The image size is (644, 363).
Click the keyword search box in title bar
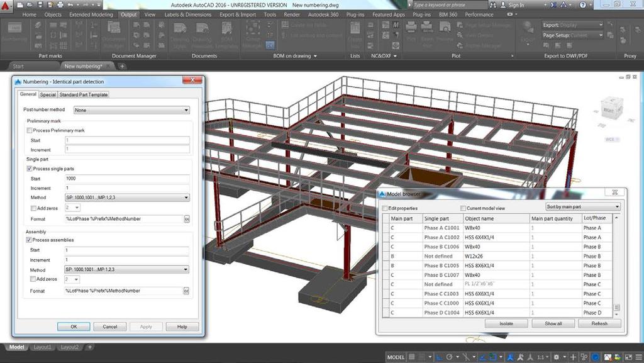point(450,5)
